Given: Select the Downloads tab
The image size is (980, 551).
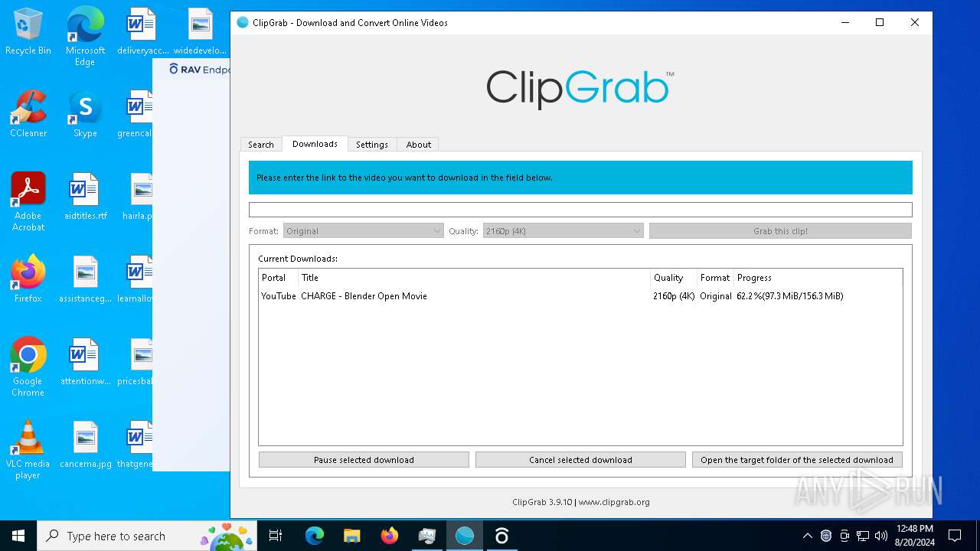Looking at the screenshot, I should (315, 144).
